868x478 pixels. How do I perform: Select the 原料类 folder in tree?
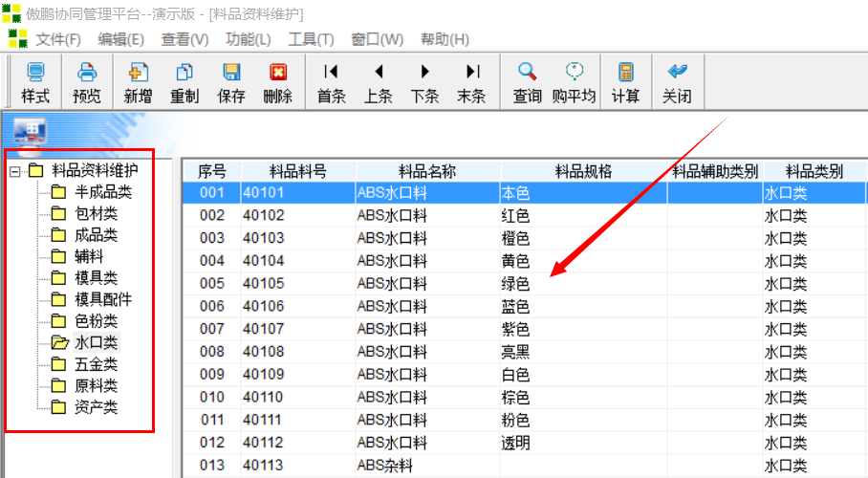click(96, 386)
